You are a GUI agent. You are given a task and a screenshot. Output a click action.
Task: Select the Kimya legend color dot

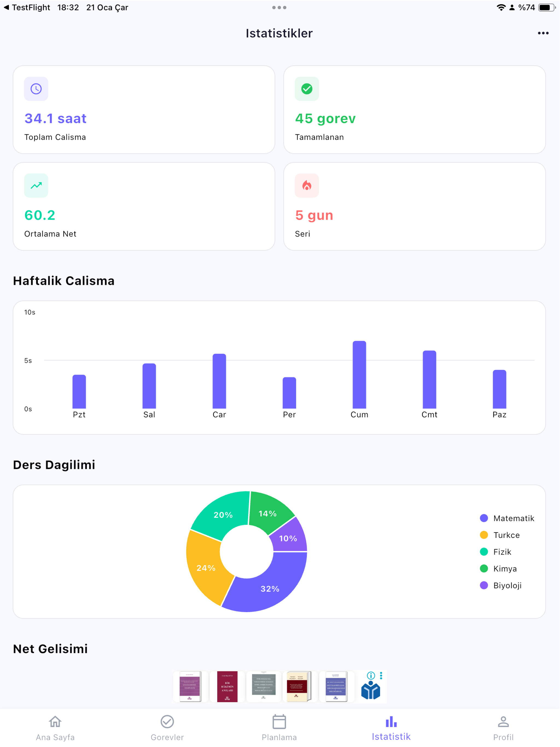[484, 569]
